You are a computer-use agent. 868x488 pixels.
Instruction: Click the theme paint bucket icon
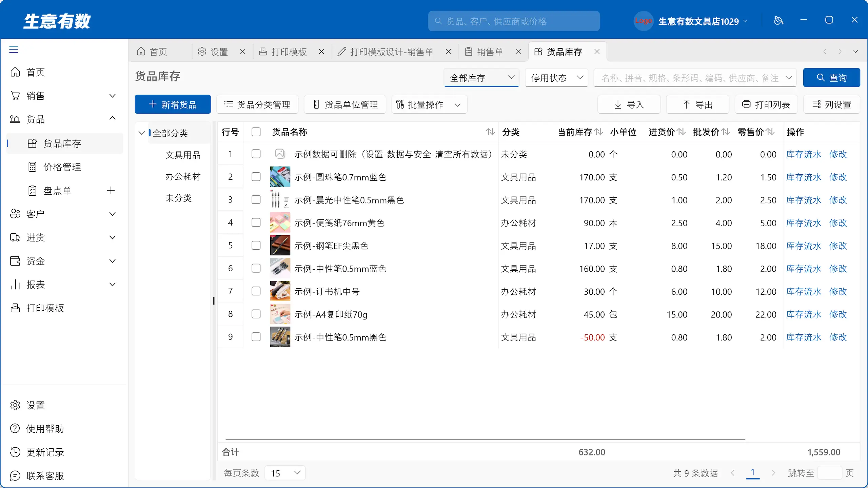point(778,21)
